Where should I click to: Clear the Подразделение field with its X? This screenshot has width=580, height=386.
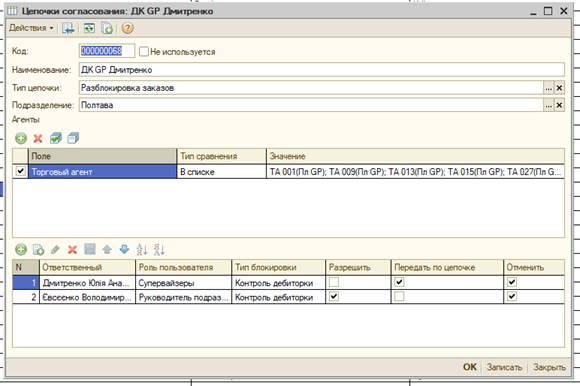(559, 105)
